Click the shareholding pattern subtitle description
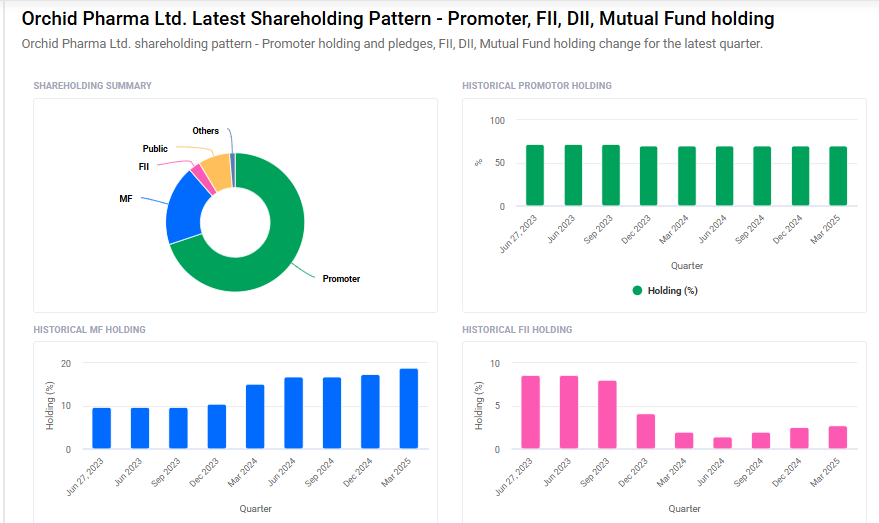Viewport: 879px width, 523px height. tap(392, 44)
